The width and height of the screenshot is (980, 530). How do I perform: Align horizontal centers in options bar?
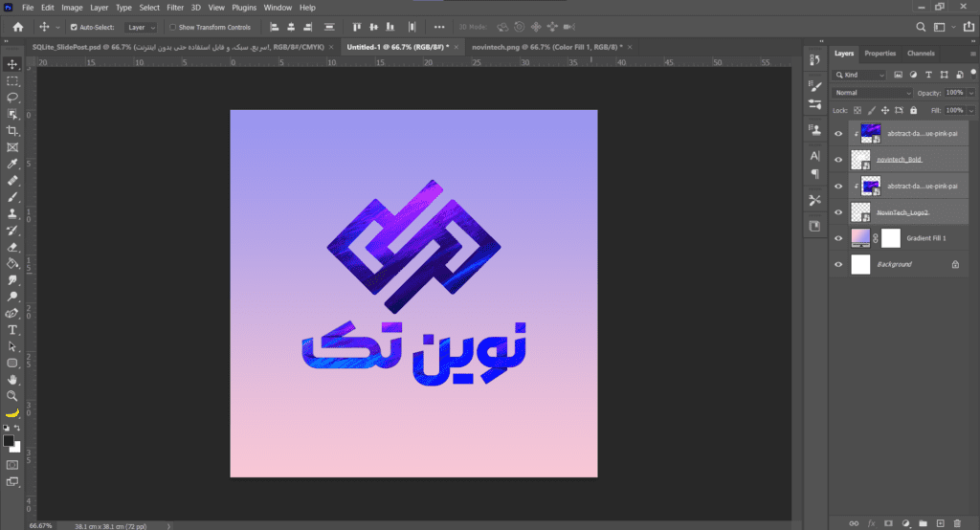[291, 27]
